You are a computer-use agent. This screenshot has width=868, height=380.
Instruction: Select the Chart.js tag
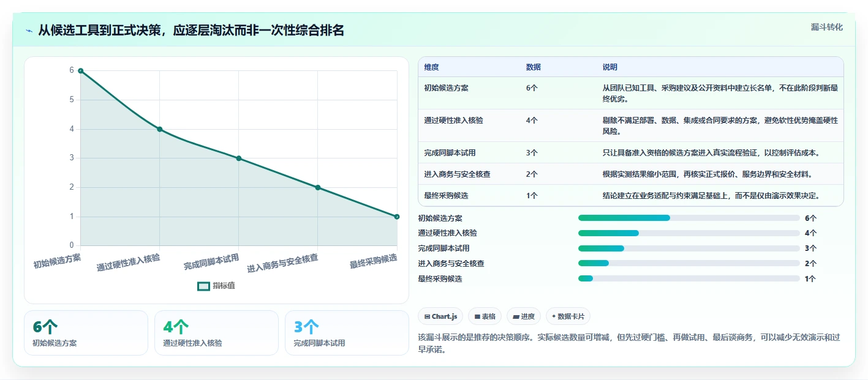[440, 316]
